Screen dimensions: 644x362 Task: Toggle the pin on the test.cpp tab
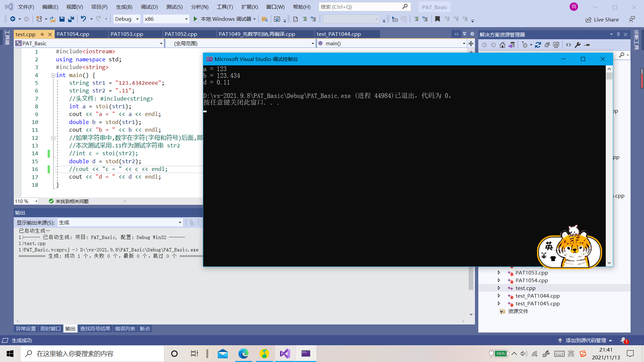click(x=42, y=34)
